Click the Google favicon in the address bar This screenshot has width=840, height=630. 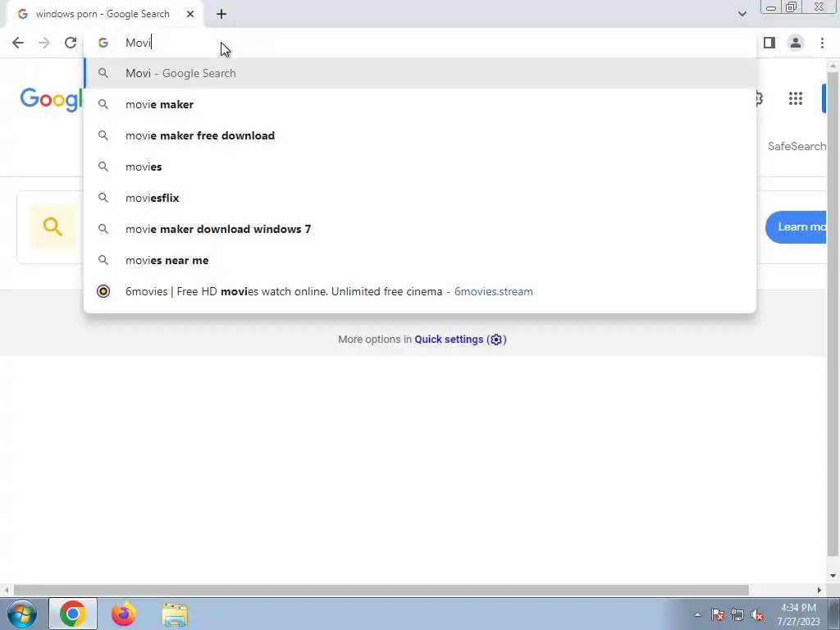(x=103, y=43)
